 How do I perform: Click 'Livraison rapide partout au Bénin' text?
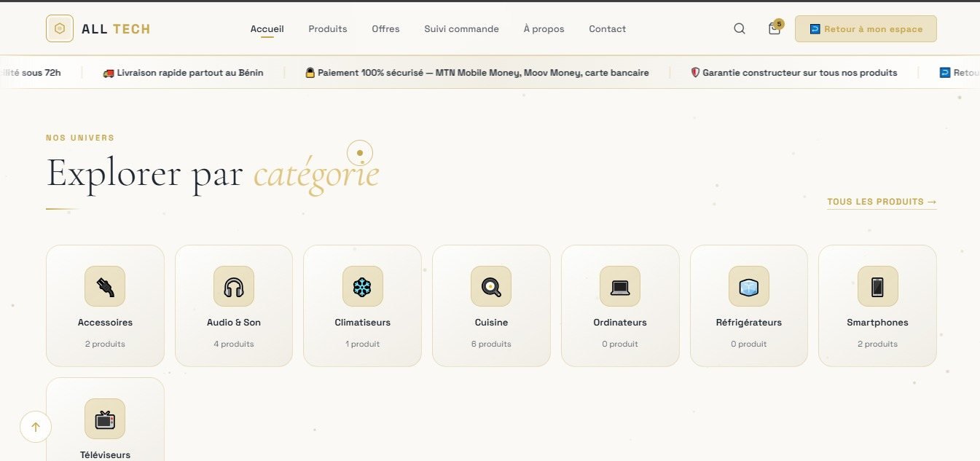point(190,73)
